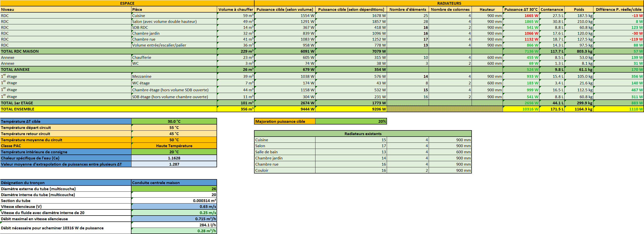Select the Radiateurs existants table header

[363, 134]
